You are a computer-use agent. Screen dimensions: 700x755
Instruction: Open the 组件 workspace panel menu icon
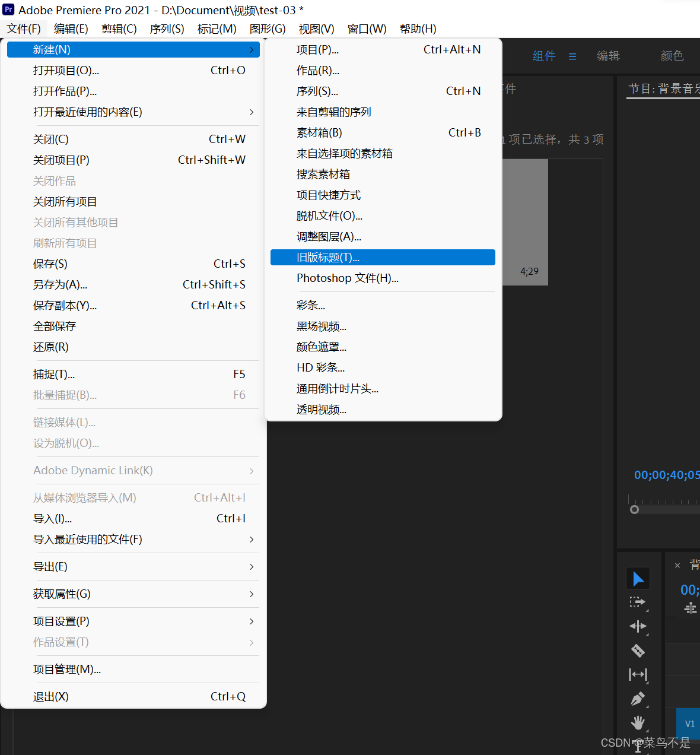tap(572, 56)
